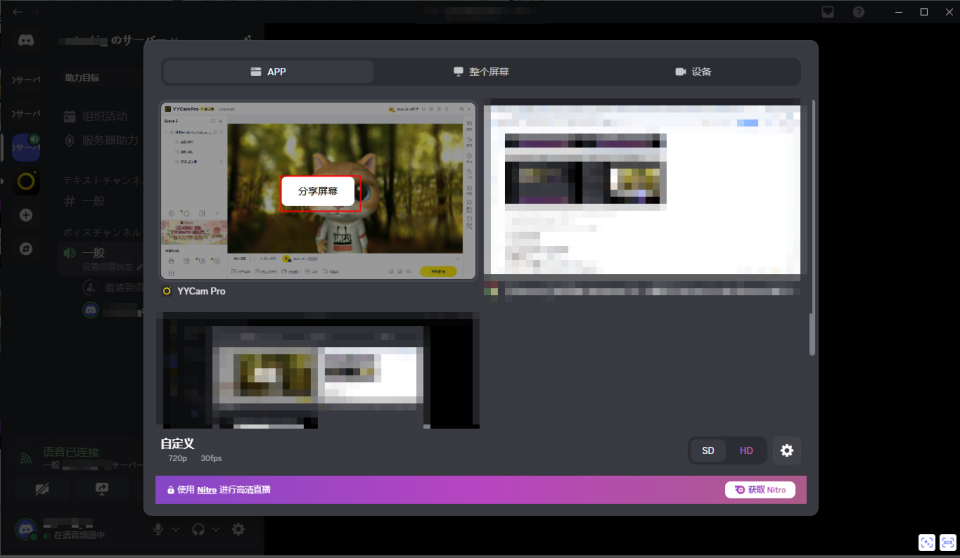960x558 pixels.
Task: Open Discord direct messages home icon
Action: [26, 41]
